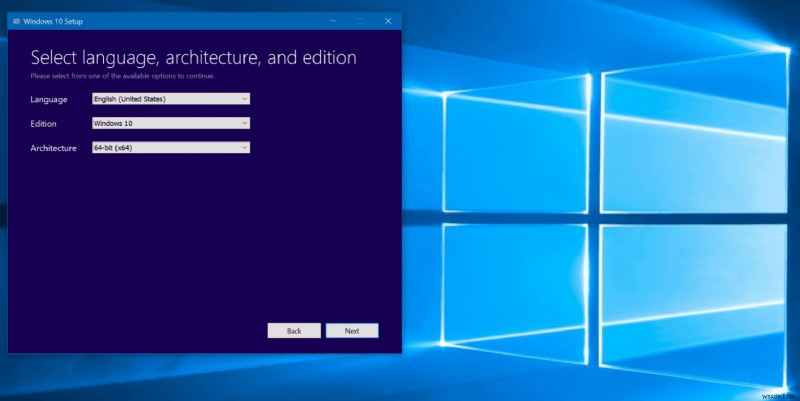The image size is (800, 401).
Task: Click the 'Select language, architecture, and edition' heading
Action: pyautogui.click(x=193, y=58)
